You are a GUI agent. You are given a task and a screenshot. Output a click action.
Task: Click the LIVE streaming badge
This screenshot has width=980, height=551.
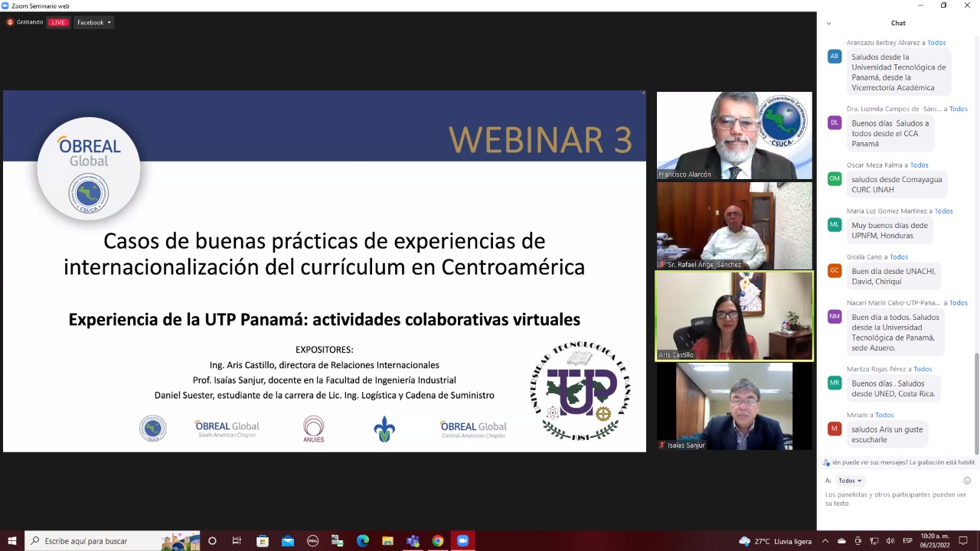[x=58, y=22]
